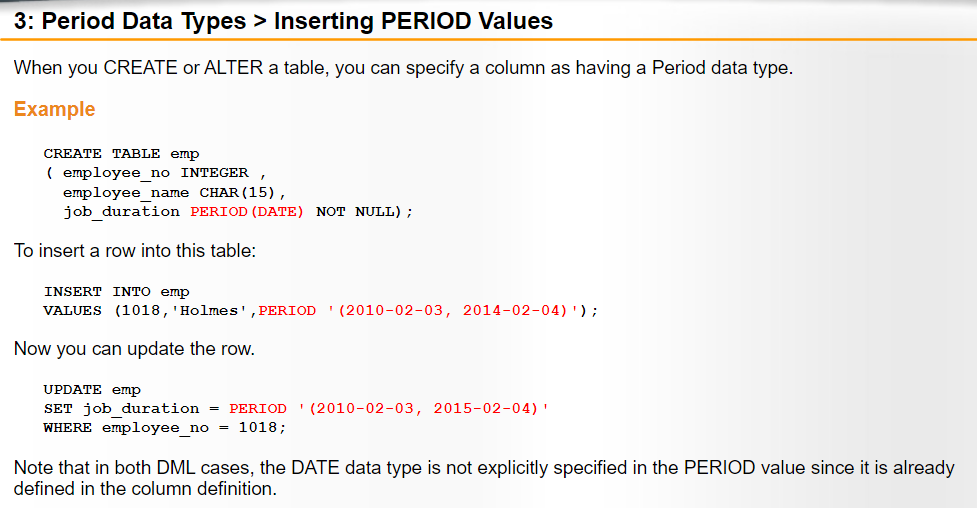This screenshot has height=508, width=977.
Task: Click the red PERIOD literal ending 2015-02-04
Action: 389,409
